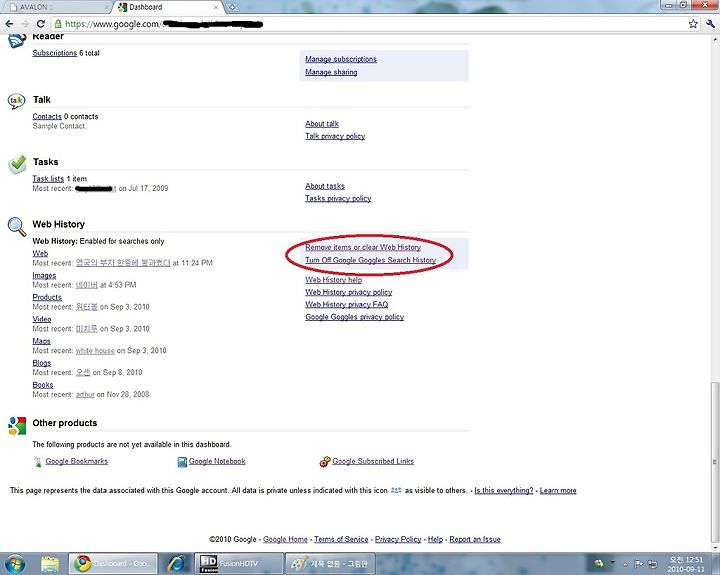720x575 pixels.
Task: Open Web History privacy FAQ link
Action: coord(347,304)
